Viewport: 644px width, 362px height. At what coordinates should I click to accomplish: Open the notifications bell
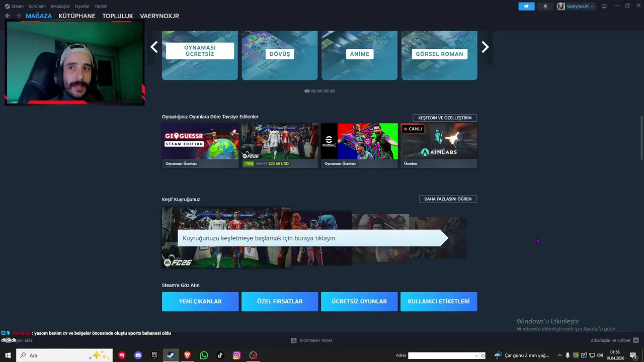(x=545, y=7)
